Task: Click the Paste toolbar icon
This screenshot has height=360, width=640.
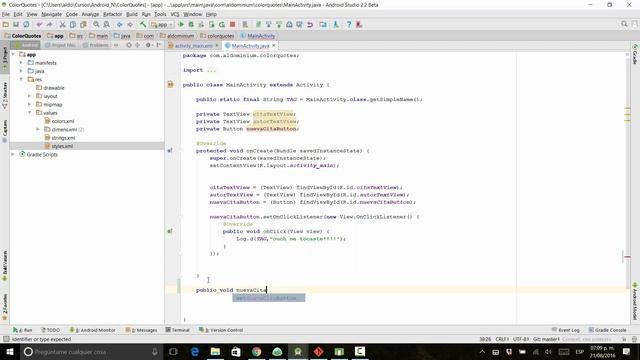Action: click(83, 24)
